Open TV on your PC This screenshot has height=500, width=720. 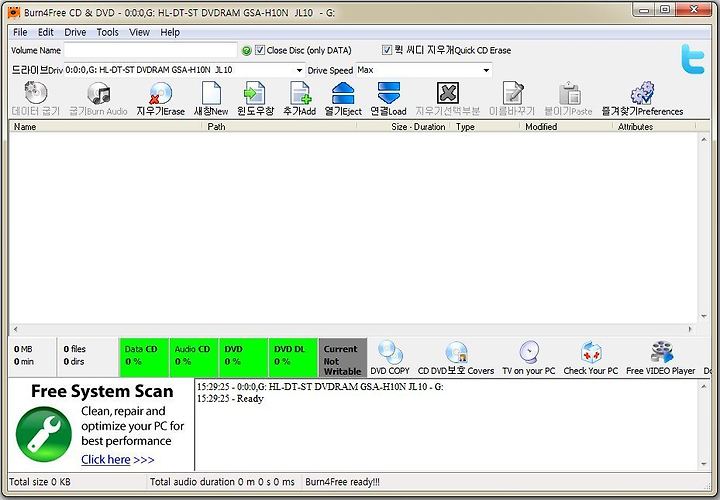click(x=529, y=353)
